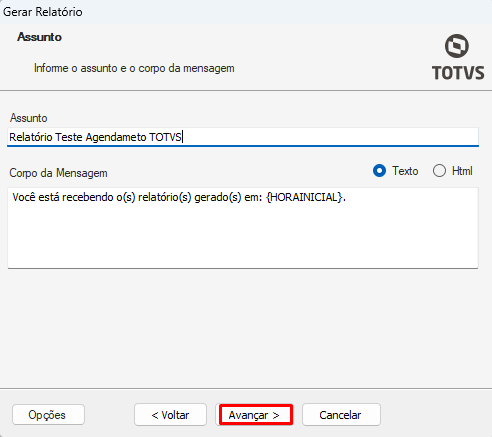492x437 pixels.
Task: Click the word Relatório in subject field
Action: click(31, 137)
